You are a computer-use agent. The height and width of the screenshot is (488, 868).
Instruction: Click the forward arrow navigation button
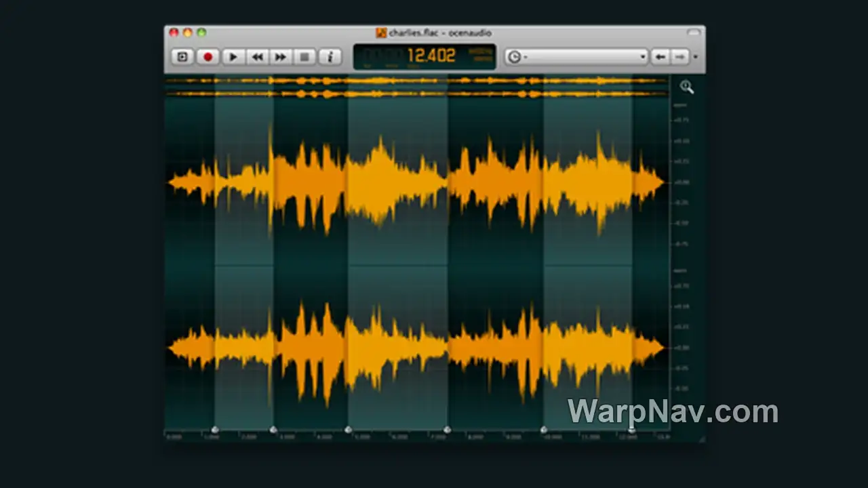(679, 57)
